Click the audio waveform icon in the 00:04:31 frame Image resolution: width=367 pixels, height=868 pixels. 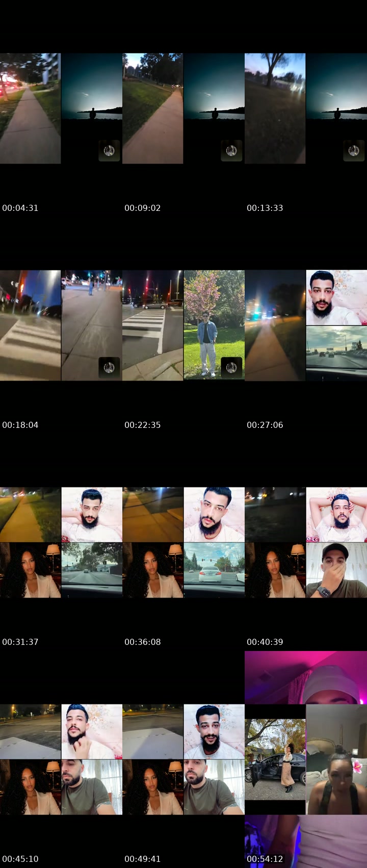(x=109, y=151)
